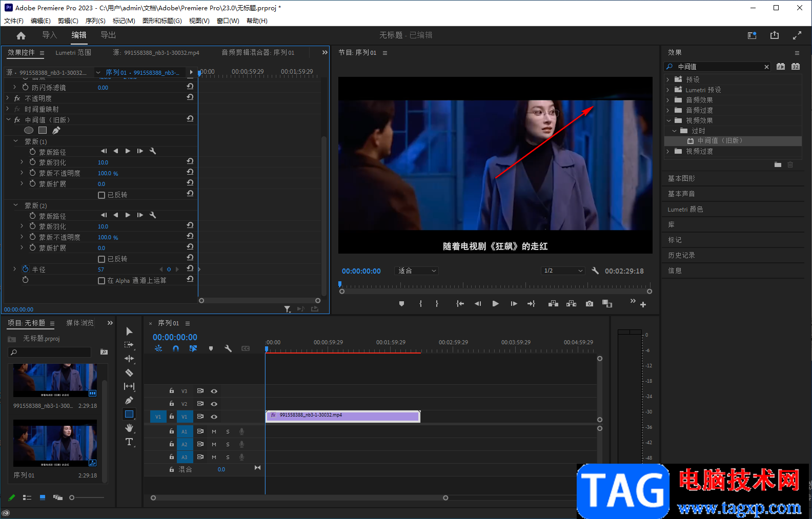Open the zoom level dropdown showing 适合

417,271
